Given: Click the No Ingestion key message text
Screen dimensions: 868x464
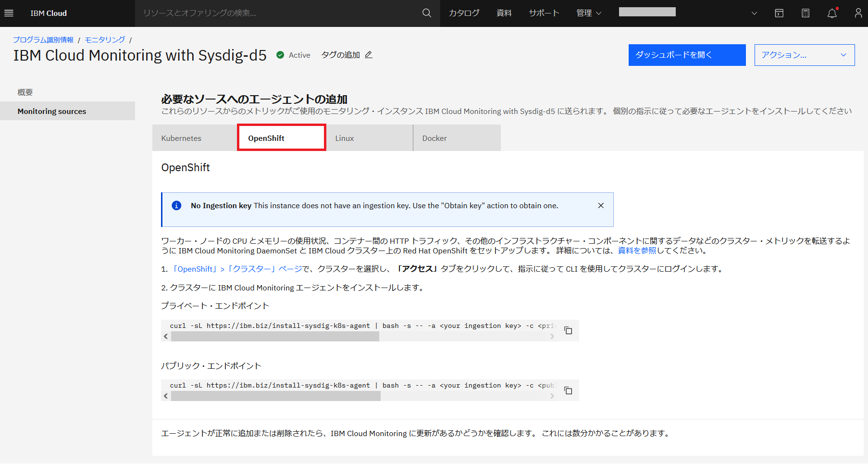Looking at the screenshot, I should (x=374, y=205).
